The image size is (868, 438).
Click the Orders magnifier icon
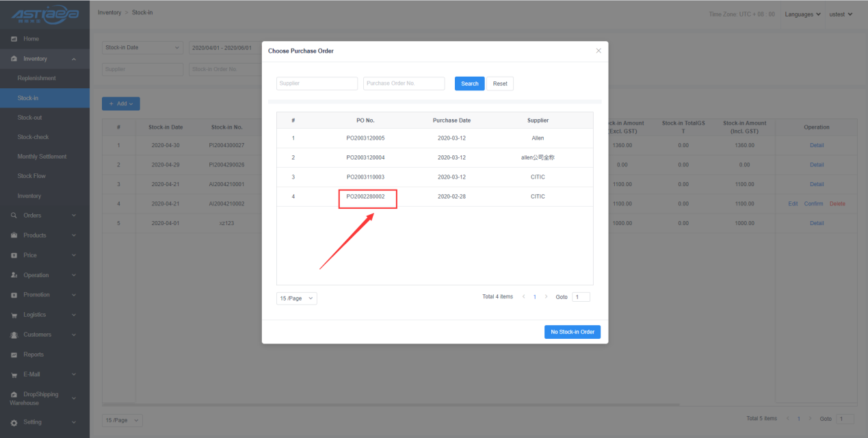tap(14, 216)
